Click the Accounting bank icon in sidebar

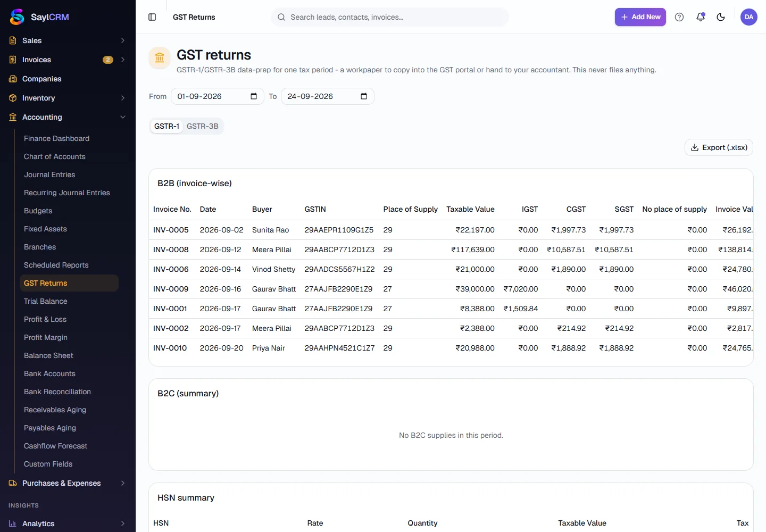(13, 117)
